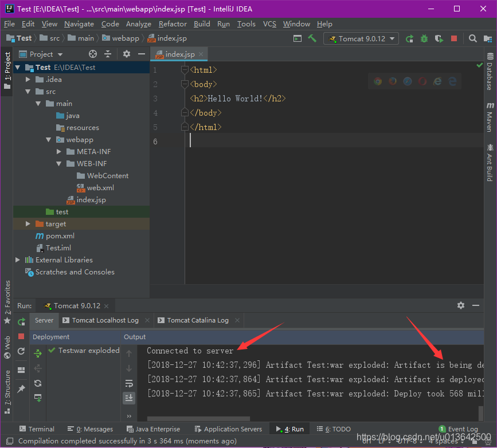Click the locate-file target icon in Project panel
Image resolution: width=497 pixels, height=448 pixels.
93,54
